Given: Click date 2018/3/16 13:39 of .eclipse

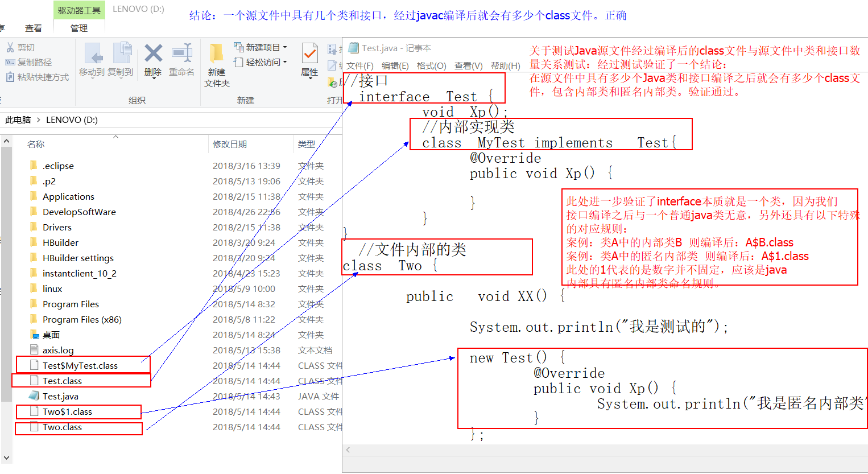Looking at the screenshot, I should point(246,166).
